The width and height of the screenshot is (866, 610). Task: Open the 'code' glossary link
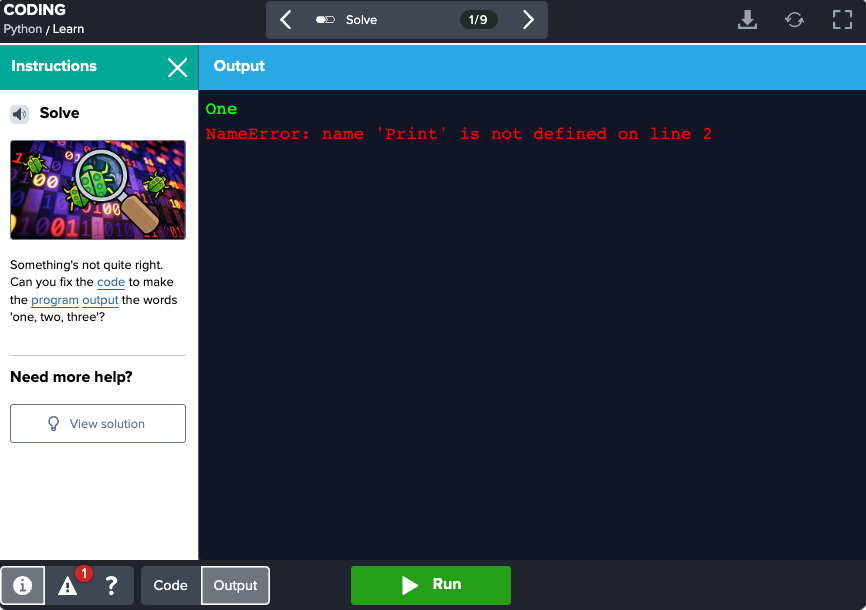[111, 283]
